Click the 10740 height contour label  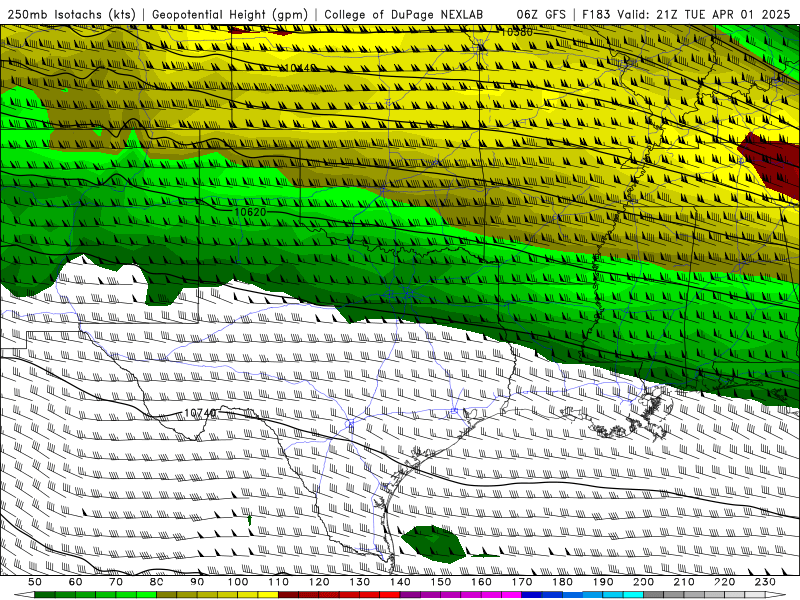pos(200,413)
